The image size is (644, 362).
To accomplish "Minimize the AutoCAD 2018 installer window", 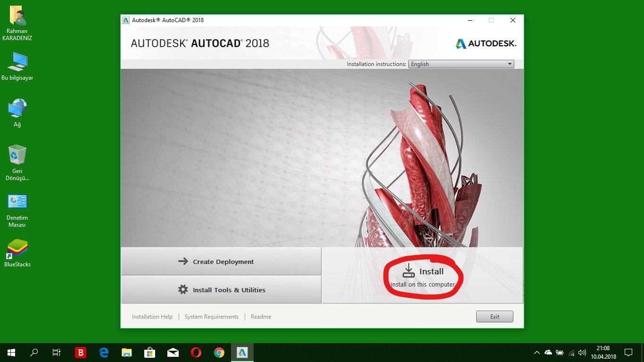I will [470, 20].
